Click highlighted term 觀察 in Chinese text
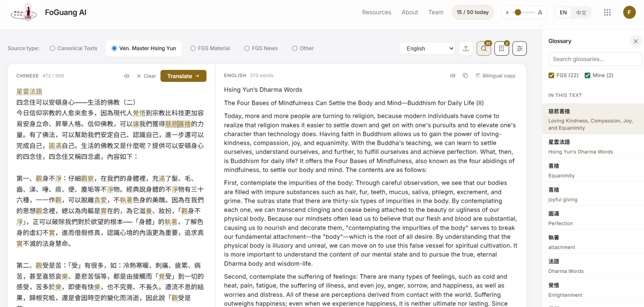 pos(88,178)
